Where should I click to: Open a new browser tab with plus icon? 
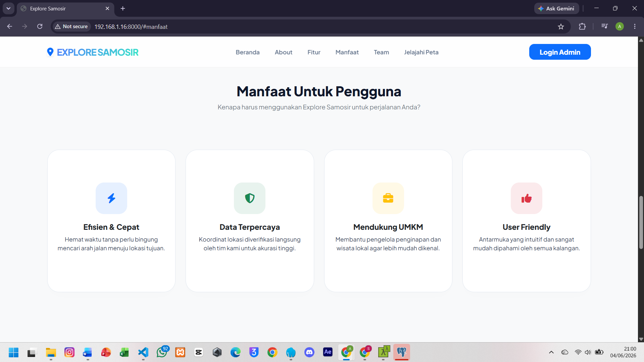pos(123,8)
